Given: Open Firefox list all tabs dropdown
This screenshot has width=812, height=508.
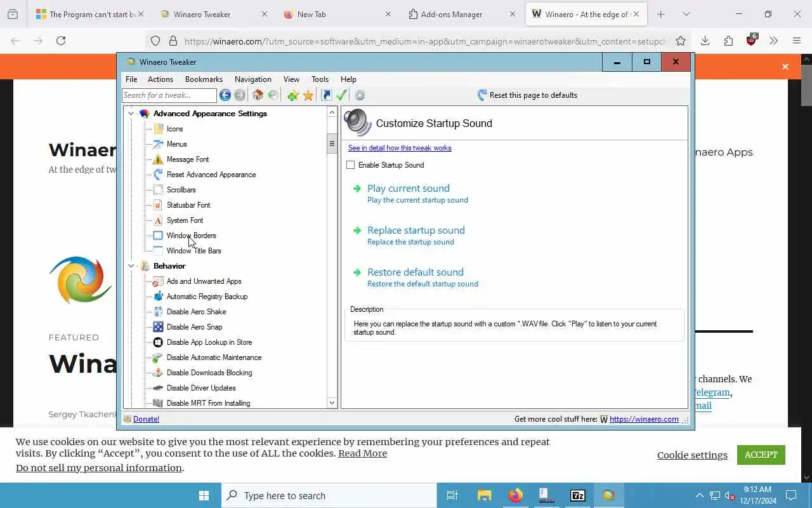Looking at the screenshot, I should tap(686, 14).
